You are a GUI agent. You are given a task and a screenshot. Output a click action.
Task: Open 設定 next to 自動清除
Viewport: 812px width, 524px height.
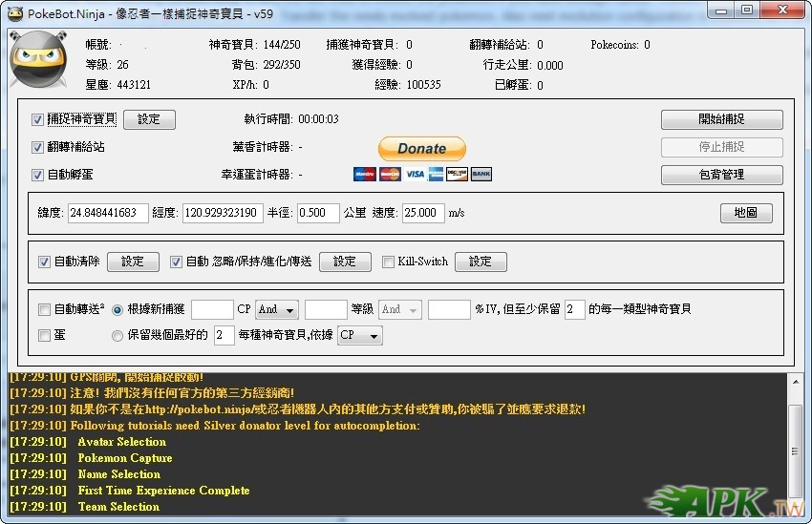(133, 262)
